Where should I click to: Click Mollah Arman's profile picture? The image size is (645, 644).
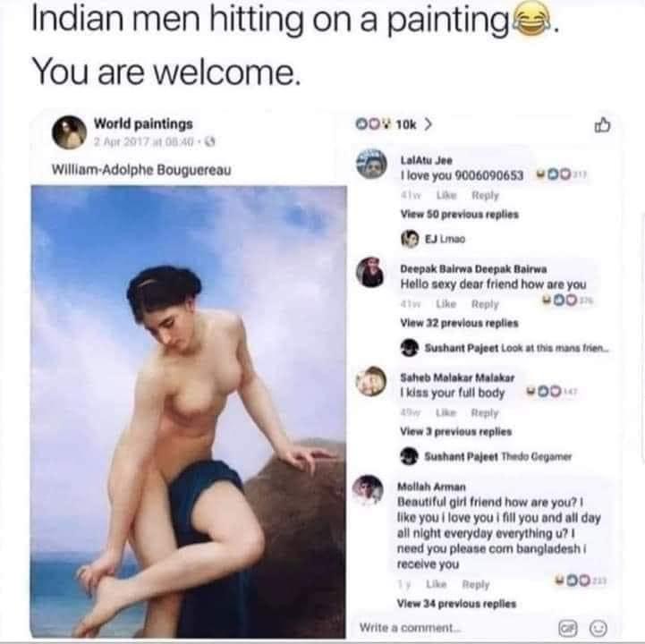(x=369, y=489)
